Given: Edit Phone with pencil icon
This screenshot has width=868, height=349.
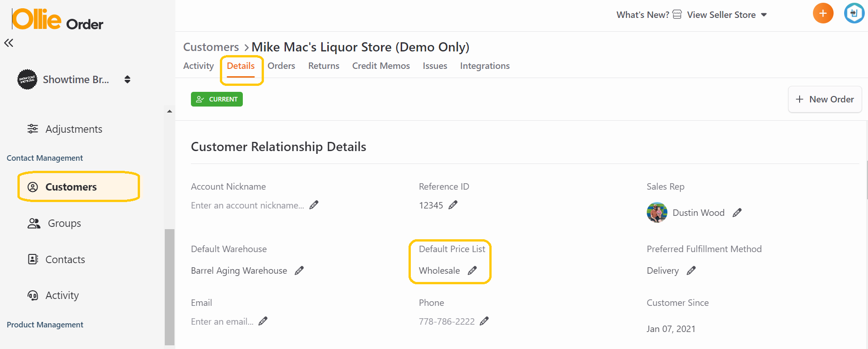Looking at the screenshot, I should coord(484,321).
